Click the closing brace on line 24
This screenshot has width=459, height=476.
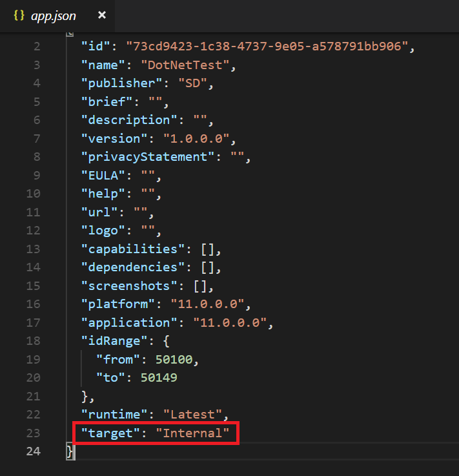[70, 451]
